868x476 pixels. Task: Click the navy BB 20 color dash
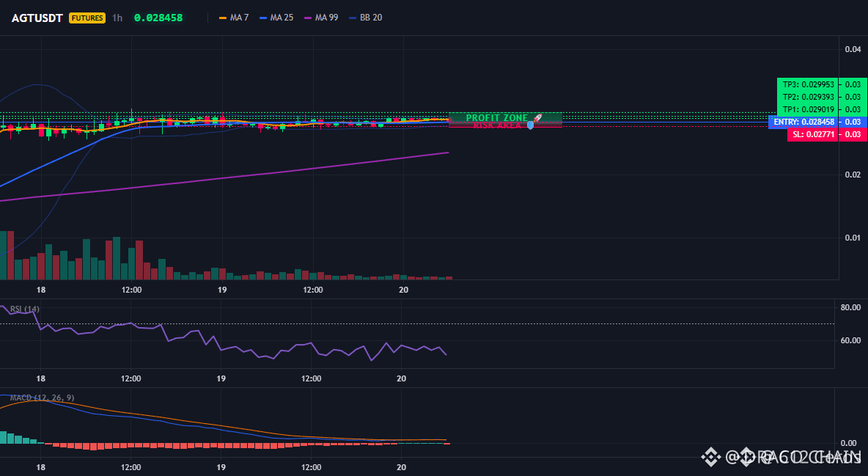353,18
